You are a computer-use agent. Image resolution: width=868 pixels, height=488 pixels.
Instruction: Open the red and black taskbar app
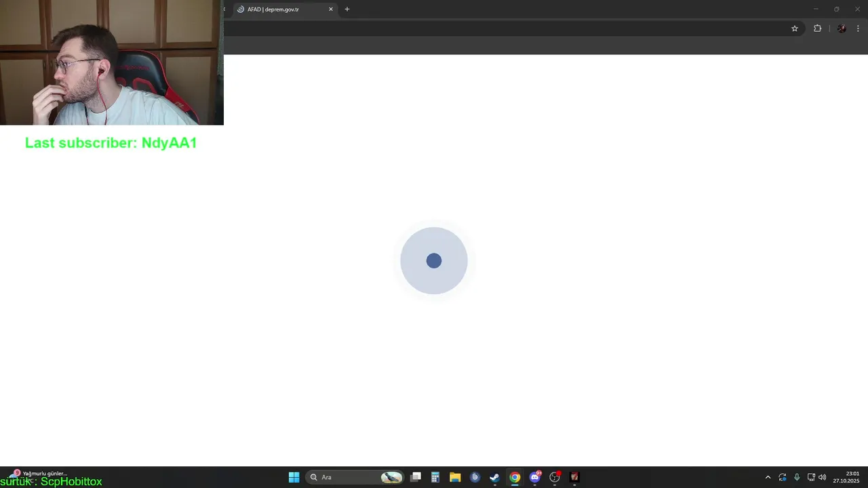(574, 477)
